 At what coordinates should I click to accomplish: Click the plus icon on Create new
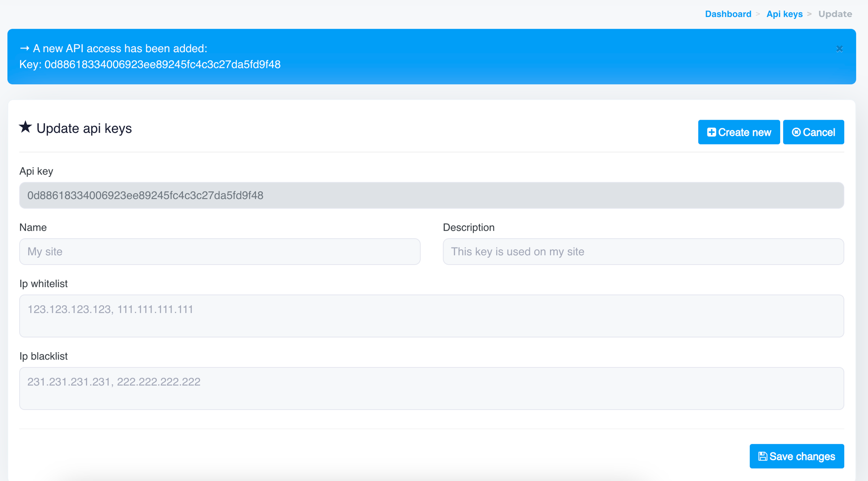(x=711, y=132)
